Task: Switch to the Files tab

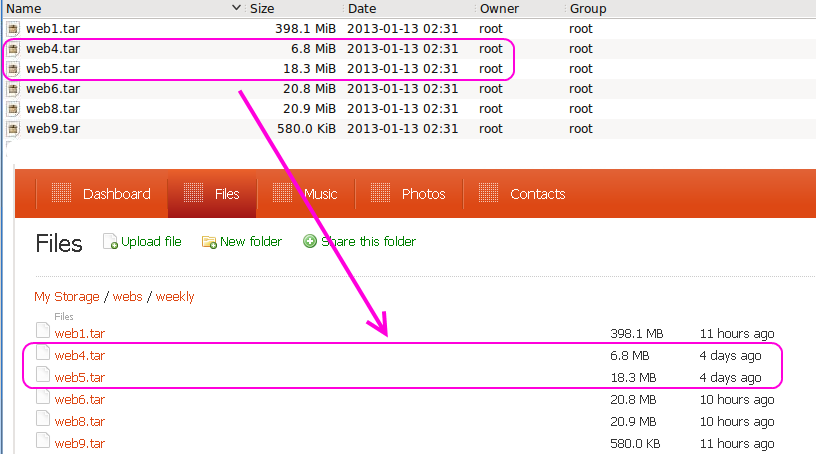Action: coord(212,194)
